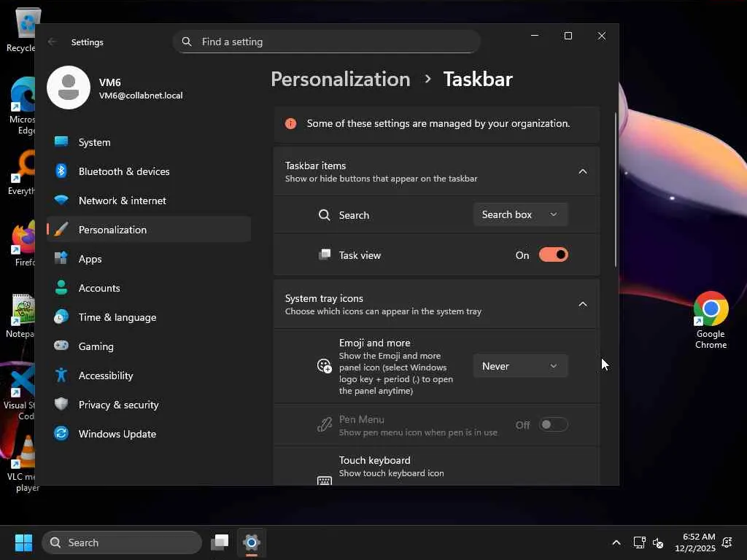Click the Time & language clock icon

click(x=61, y=316)
